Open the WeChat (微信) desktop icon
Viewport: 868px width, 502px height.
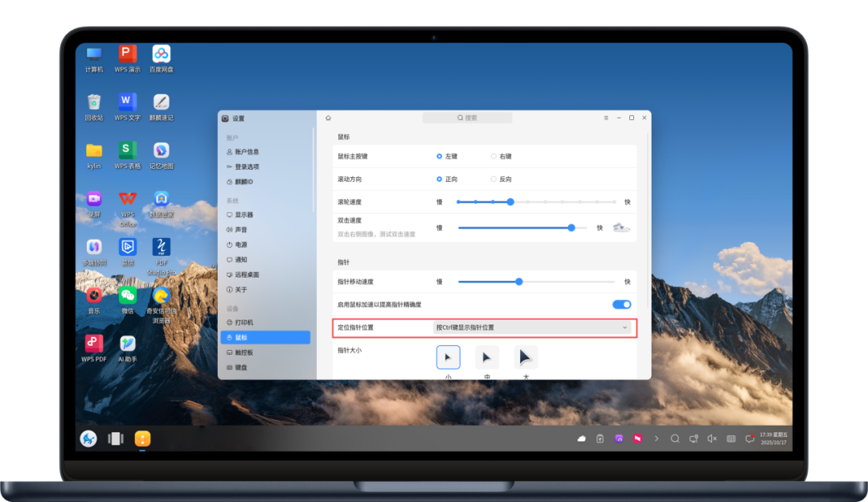pos(128,296)
